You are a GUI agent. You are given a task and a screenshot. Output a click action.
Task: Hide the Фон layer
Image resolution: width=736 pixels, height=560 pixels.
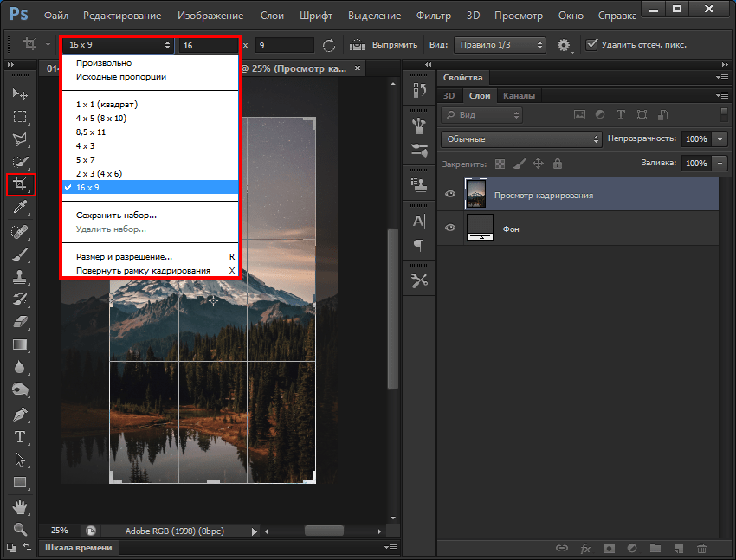point(450,228)
